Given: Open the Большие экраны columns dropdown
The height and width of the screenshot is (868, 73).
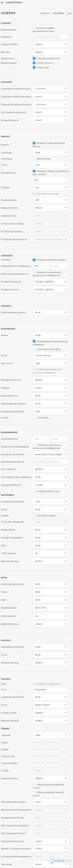Looking at the screenshot, I should tap(51, 120).
